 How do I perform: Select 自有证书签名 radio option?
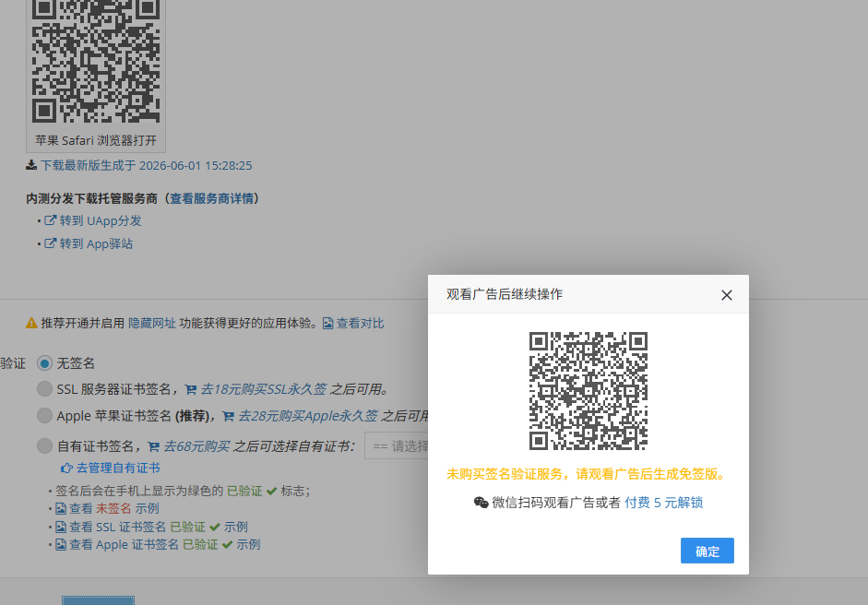(44, 445)
